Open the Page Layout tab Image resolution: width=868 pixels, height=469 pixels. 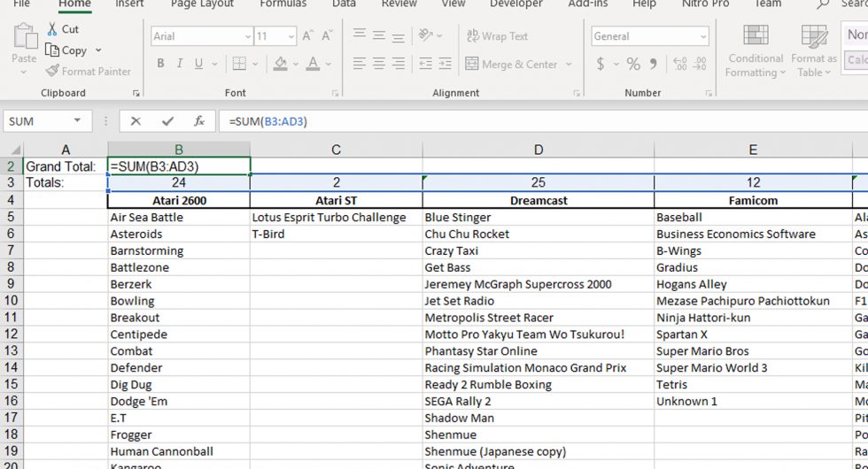pyautogui.click(x=202, y=4)
